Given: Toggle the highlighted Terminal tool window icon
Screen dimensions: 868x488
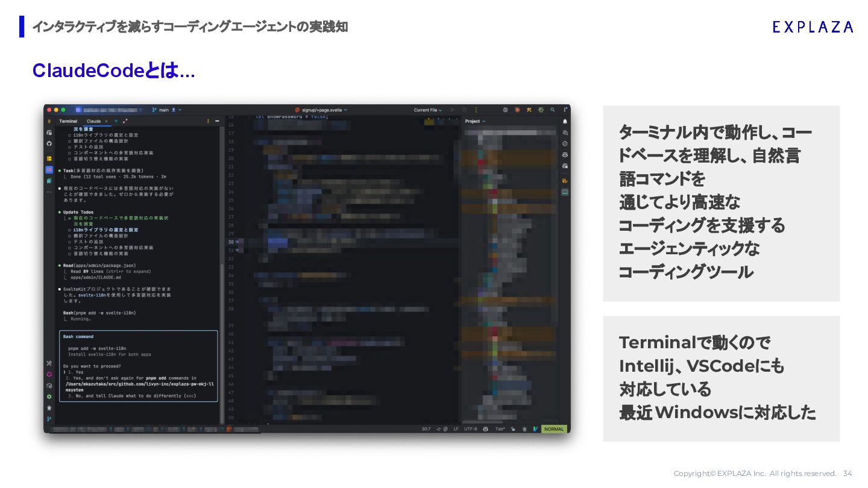Looking at the screenshot, I should (x=49, y=170).
